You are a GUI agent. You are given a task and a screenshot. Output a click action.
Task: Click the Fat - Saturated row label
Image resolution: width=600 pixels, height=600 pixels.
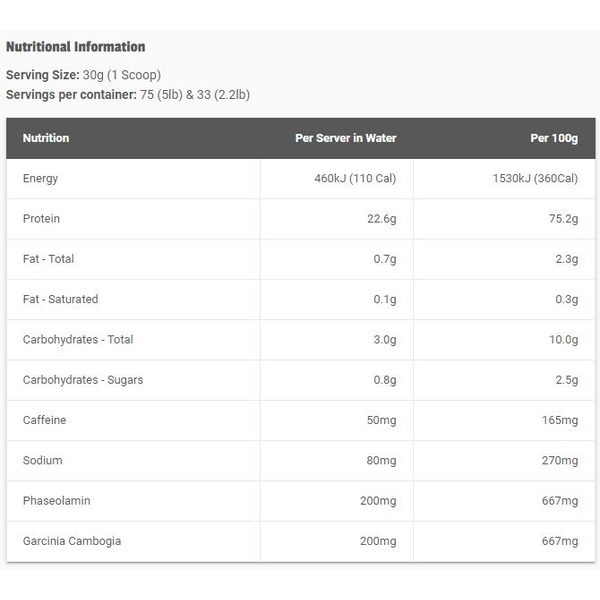[x=60, y=299]
